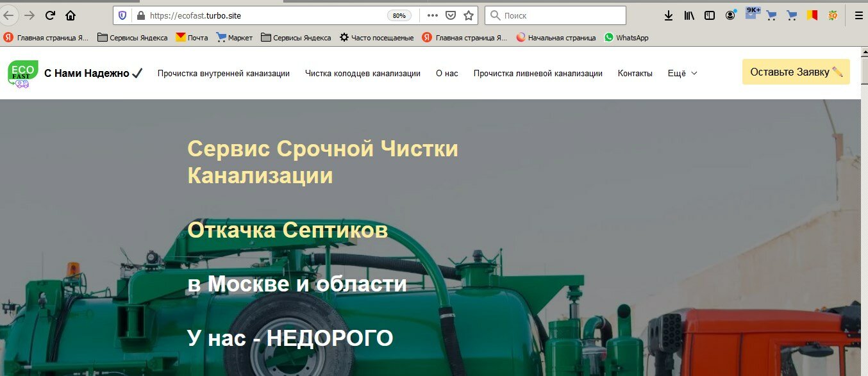
Task: Go back with the browser back arrow
Action: [8, 15]
